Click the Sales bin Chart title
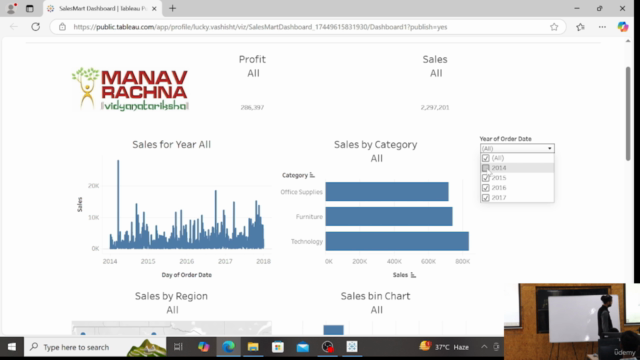 [x=376, y=296]
